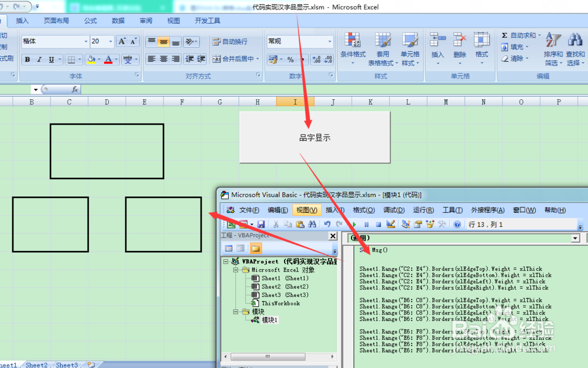The height and width of the screenshot is (368, 588).
Task: Open (通用) object dropdown in code window
Action: pyautogui.click(x=576, y=238)
